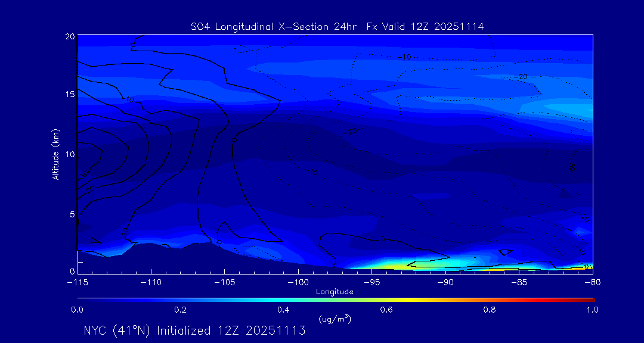
Task: Click the longitude tick label '-80'
Action: click(x=593, y=283)
